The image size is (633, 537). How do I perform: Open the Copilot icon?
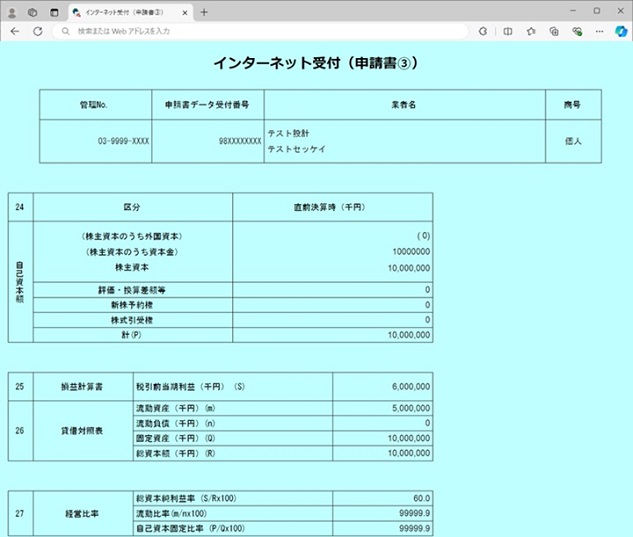pos(621,31)
